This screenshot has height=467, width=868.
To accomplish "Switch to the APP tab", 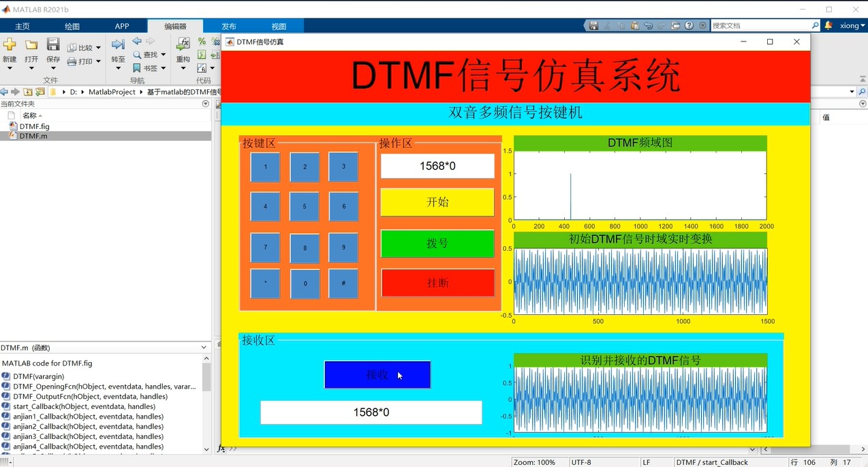I will [122, 26].
